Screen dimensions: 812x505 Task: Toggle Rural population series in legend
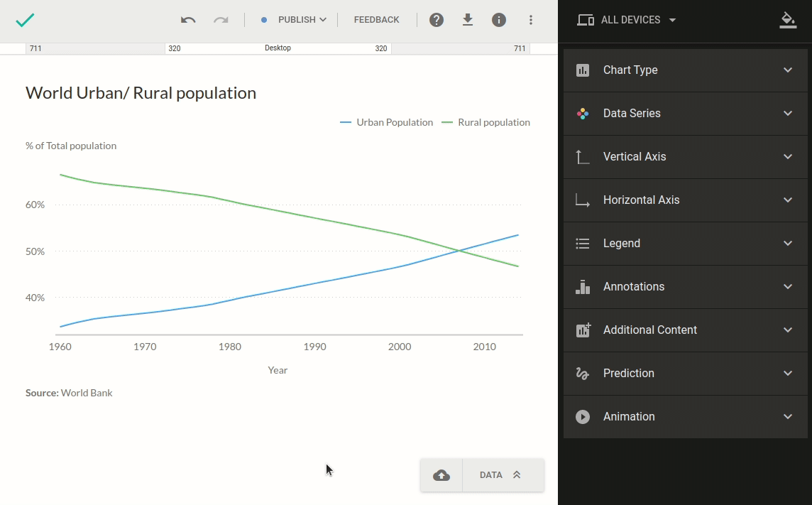[x=486, y=122]
